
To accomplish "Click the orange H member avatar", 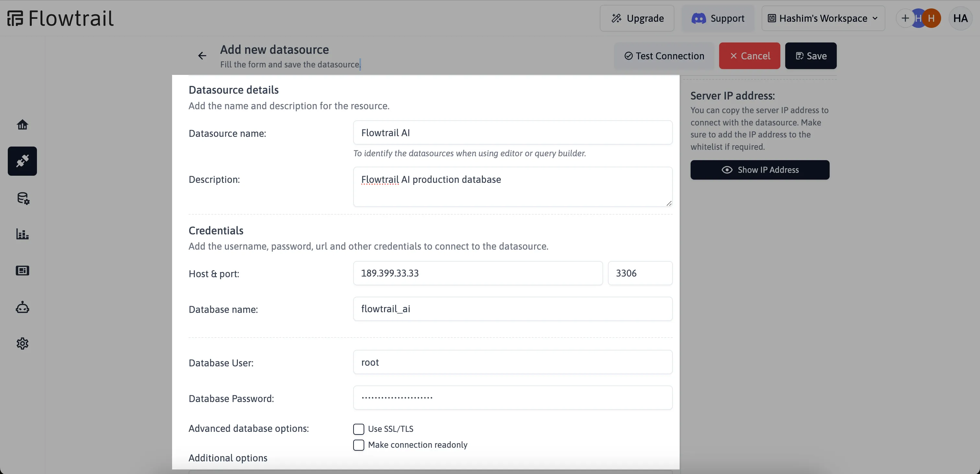I will coord(931,18).
